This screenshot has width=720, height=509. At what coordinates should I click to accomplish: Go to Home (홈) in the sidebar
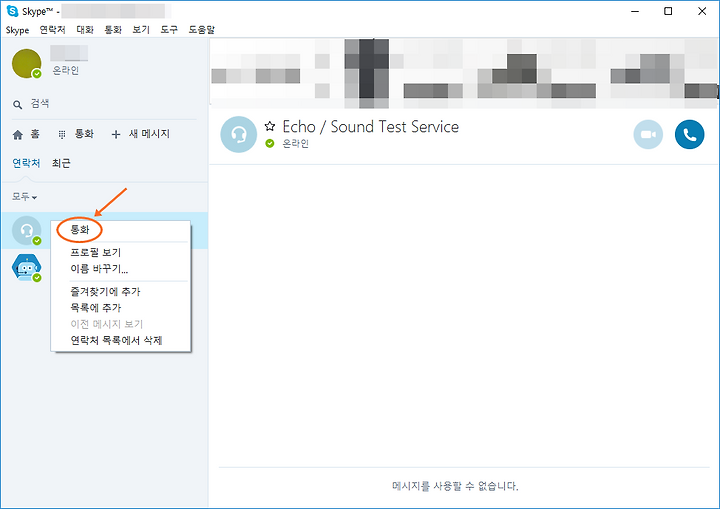[26, 134]
